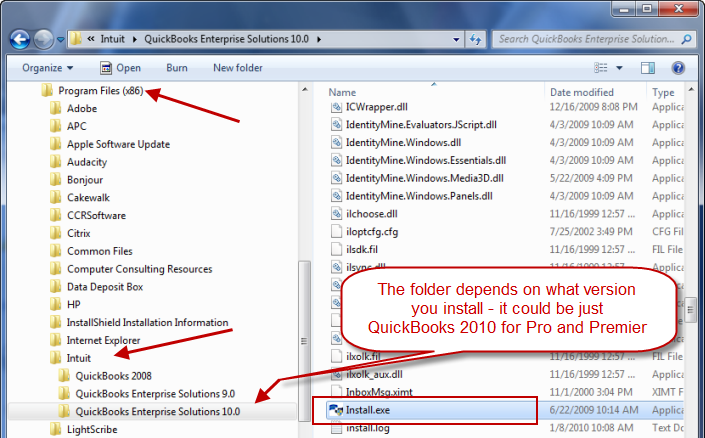Select the ilchoose.dll file
The width and height of the screenshot is (705, 438).
pyautogui.click(x=372, y=214)
